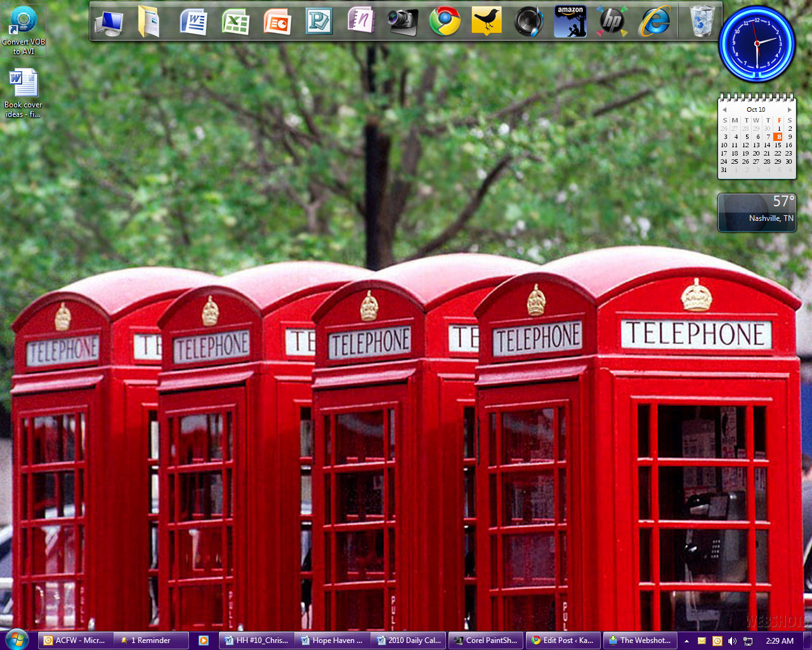The width and height of the screenshot is (812, 650).
Task: Open the Amazon Kindle dock icon
Action: point(570,22)
